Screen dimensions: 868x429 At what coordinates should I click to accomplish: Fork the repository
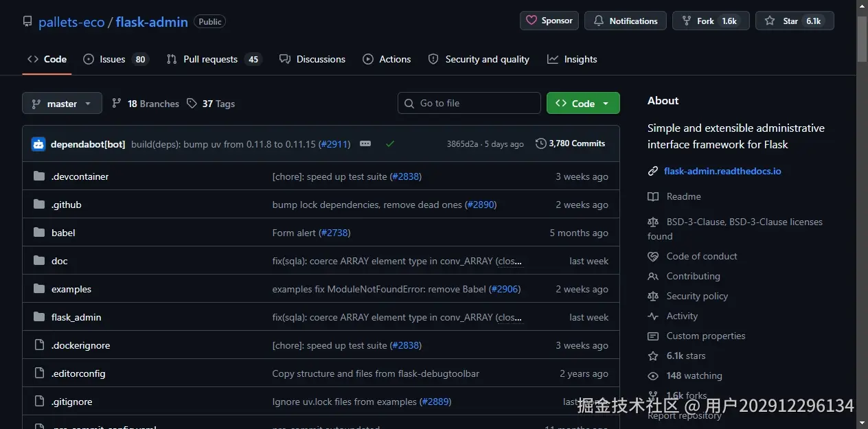click(x=711, y=21)
